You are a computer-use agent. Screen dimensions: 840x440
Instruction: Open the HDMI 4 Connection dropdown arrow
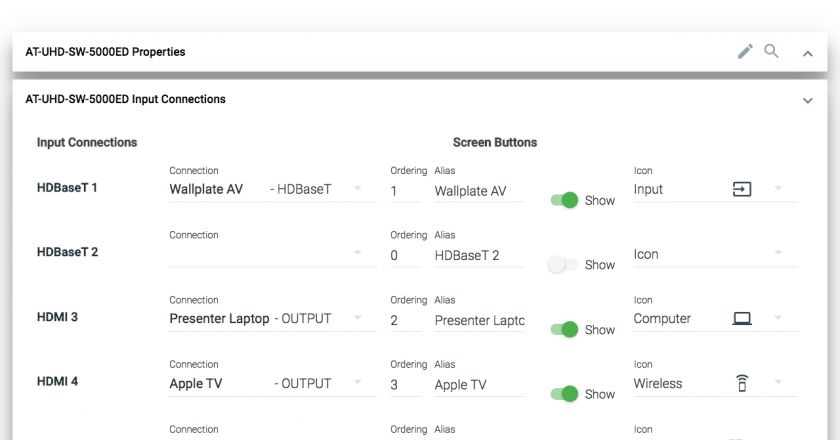(x=357, y=382)
